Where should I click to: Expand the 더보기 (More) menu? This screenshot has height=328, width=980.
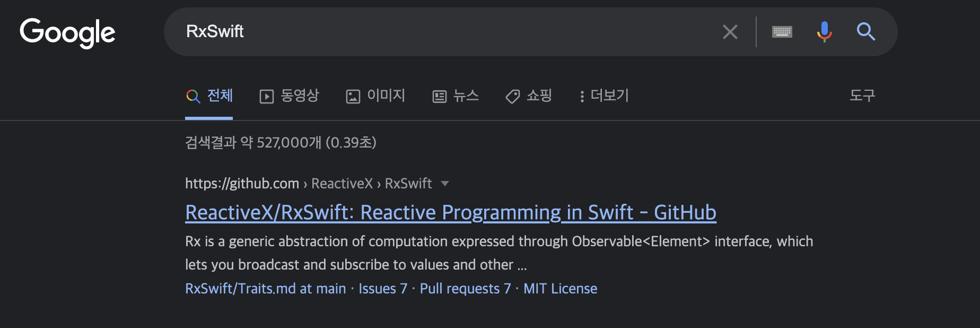604,96
